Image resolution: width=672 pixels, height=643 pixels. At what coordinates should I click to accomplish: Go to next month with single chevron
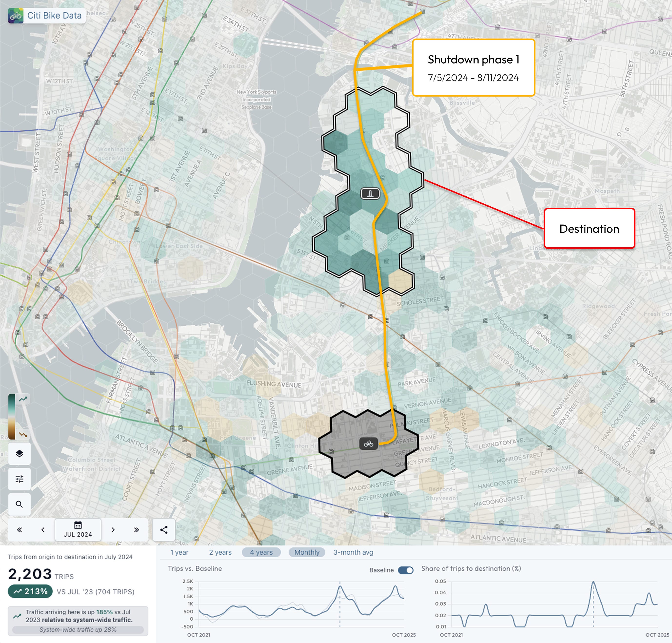click(x=113, y=530)
